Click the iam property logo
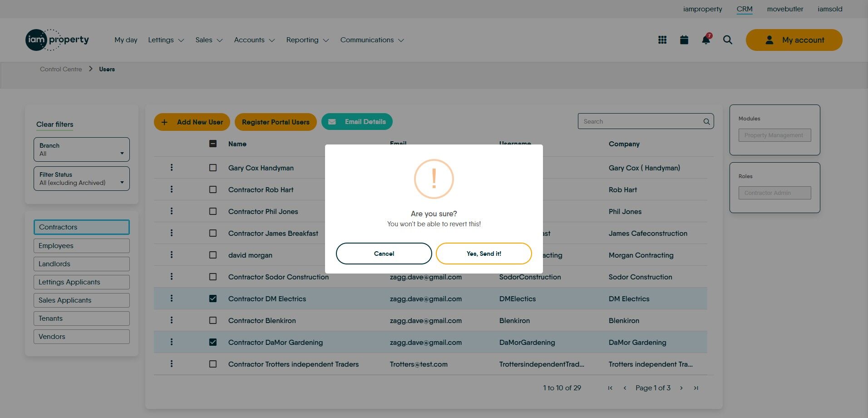This screenshot has height=418, width=868. (x=57, y=40)
